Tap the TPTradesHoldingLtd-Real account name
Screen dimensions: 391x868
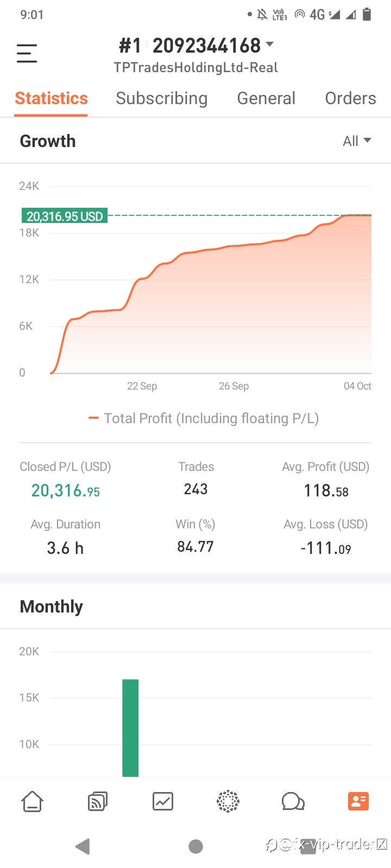coord(195,68)
